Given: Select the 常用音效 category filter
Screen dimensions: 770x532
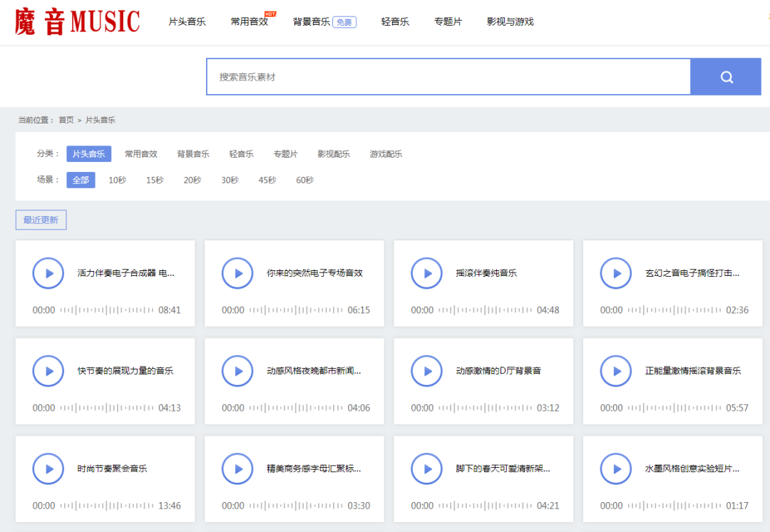Looking at the screenshot, I should point(141,154).
